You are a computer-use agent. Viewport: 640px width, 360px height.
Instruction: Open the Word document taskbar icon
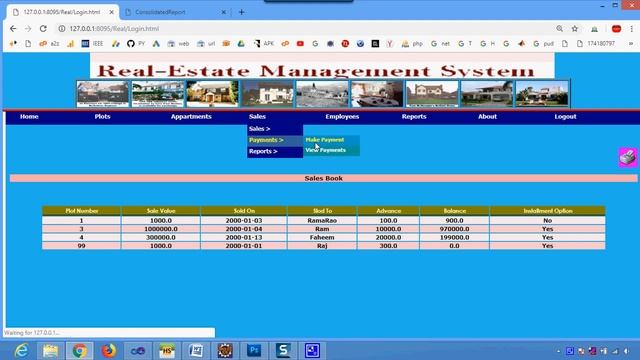click(196, 351)
